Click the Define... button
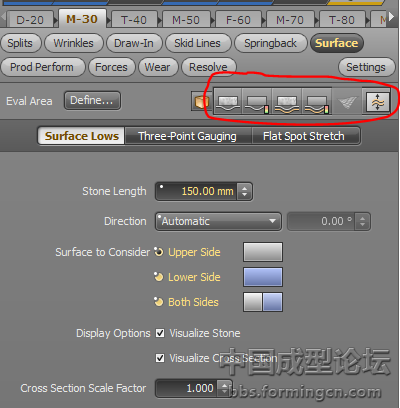This screenshot has height=408, width=400. click(x=92, y=100)
